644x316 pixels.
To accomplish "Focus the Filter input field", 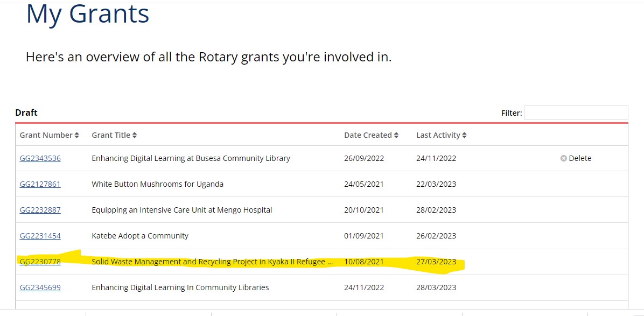I will click(576, 113).
